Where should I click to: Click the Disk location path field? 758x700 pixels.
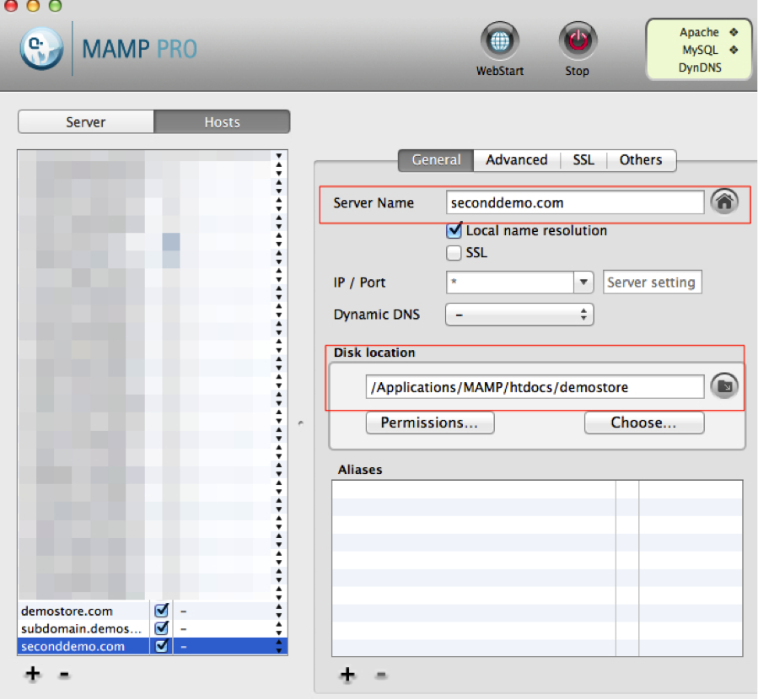535,387
